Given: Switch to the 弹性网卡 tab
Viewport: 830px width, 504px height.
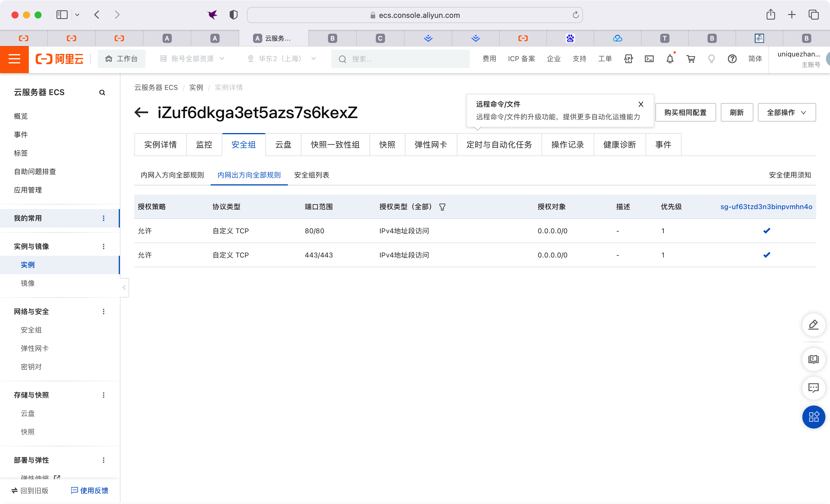Looking at the screenshot, I should pos(431,145).
